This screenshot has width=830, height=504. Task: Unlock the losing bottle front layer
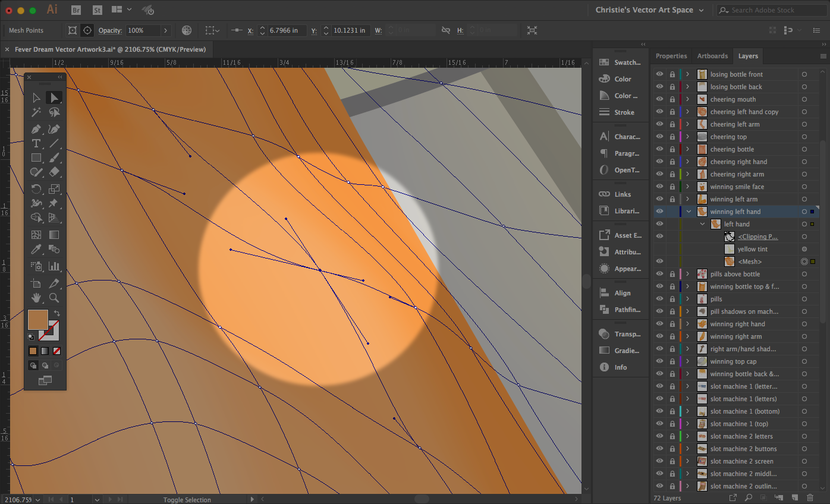[672, 74]
